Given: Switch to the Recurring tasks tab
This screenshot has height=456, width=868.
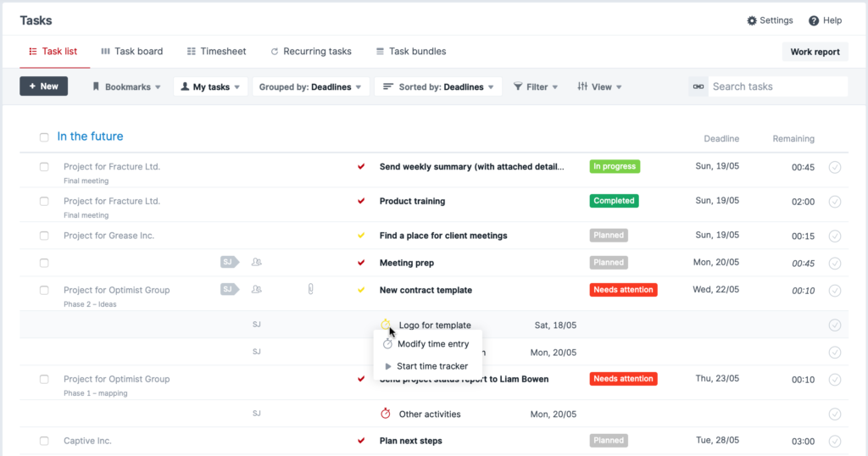Looking at the screenshot, I should pos(310,52).
